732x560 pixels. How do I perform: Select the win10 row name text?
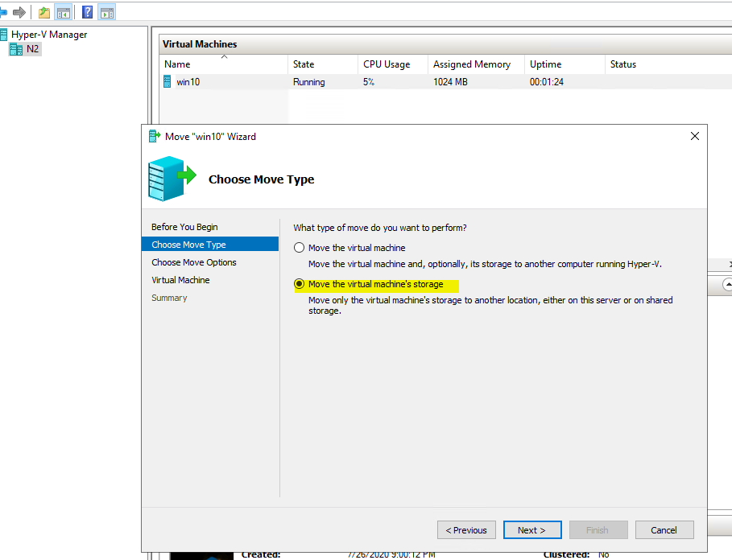coord(188,82)
